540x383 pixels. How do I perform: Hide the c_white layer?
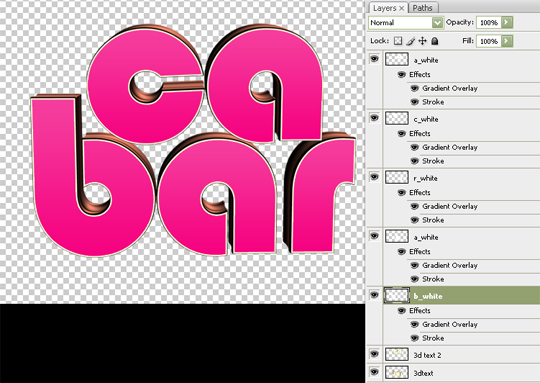point(374,118)
